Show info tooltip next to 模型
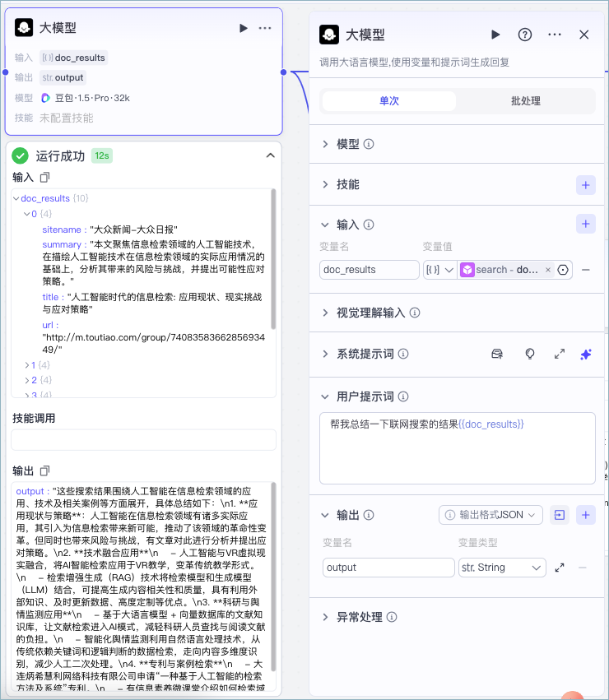Image resolution: width=609 pixels, height=700 pixels. [x=369, y=144]
